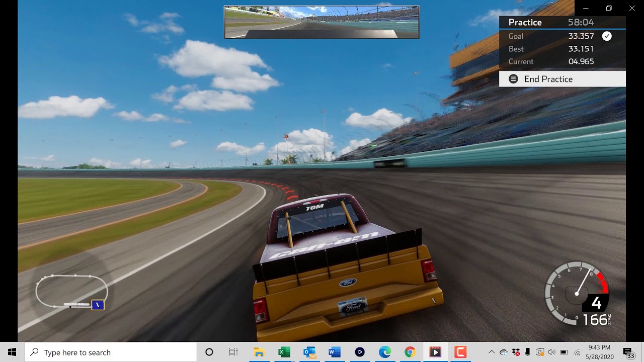The height and width of the screenshot is (362, 644).
Task: Open the Action Center notifications icon
Action: pyautogui.click(x=628, y=352)
